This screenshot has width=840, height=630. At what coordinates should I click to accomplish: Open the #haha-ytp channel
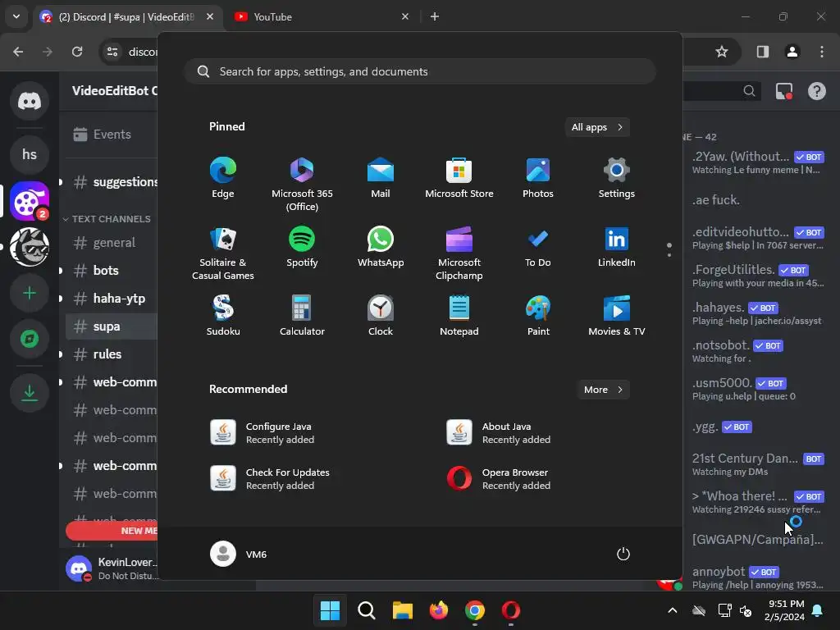(x=112, y=298)
